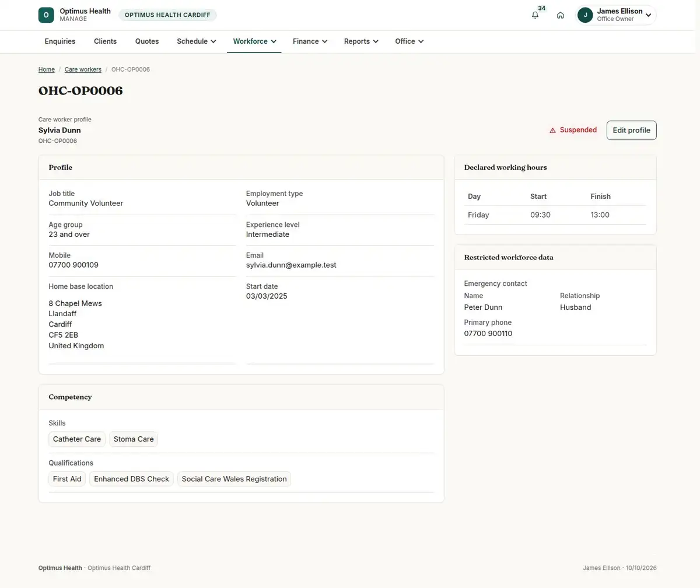The image size is (700, 588).
Task: Expand the Workforce navigation dropdown
Action: tap(254, 41)
